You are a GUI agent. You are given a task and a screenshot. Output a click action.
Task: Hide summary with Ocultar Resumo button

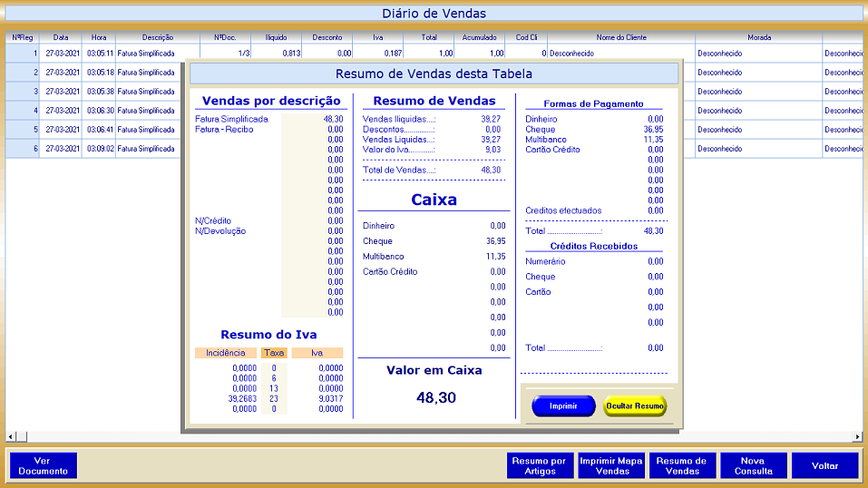[x=635, y=406]
